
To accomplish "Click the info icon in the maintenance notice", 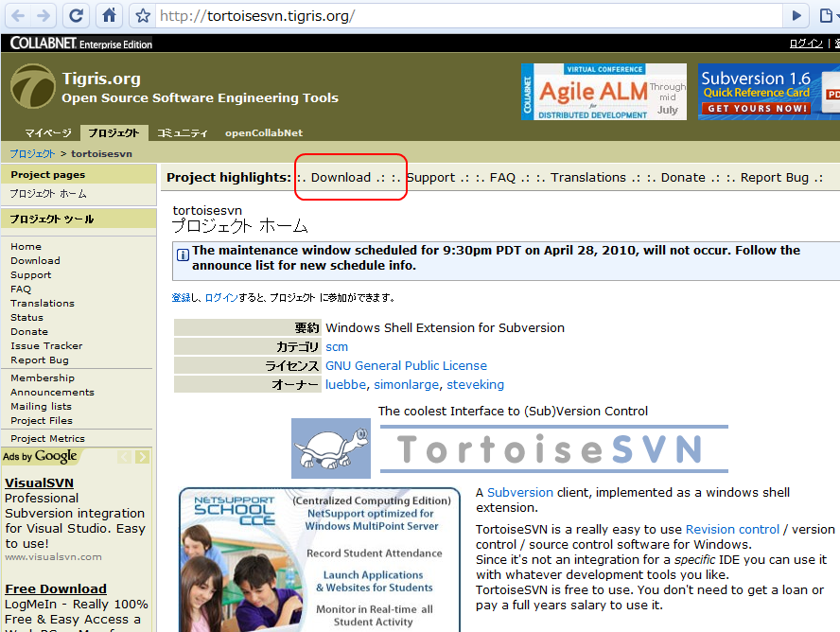I will [x=183, y=255].
